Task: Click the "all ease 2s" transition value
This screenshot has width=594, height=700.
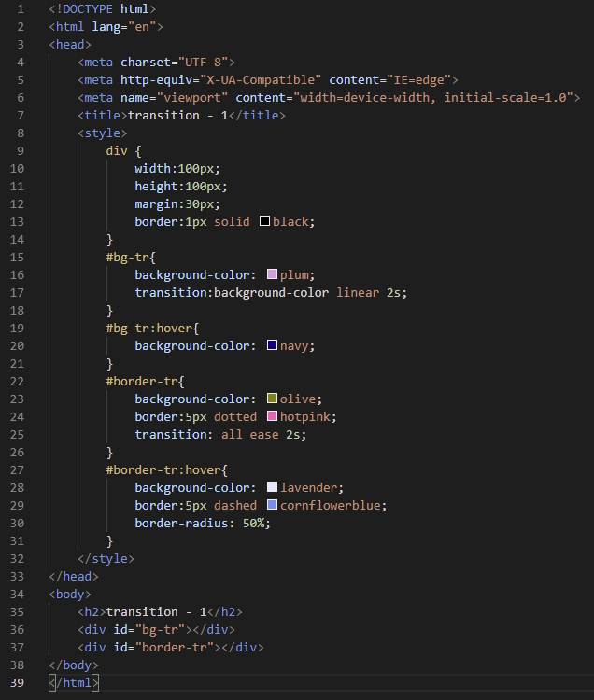Action: [261, 435]
